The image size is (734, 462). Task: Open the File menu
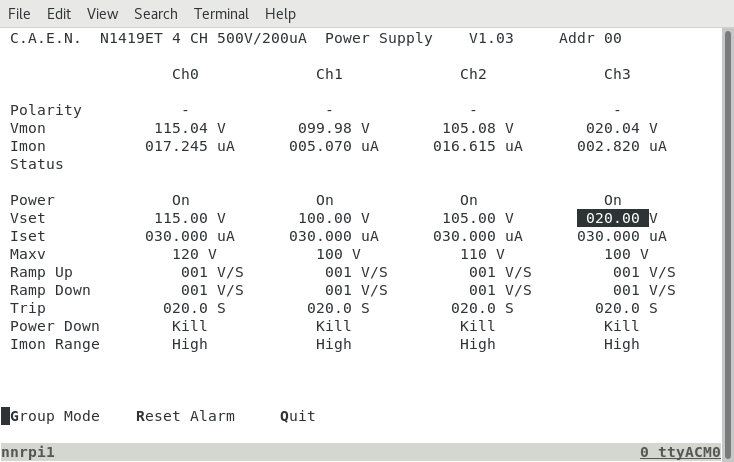point(19,14)
